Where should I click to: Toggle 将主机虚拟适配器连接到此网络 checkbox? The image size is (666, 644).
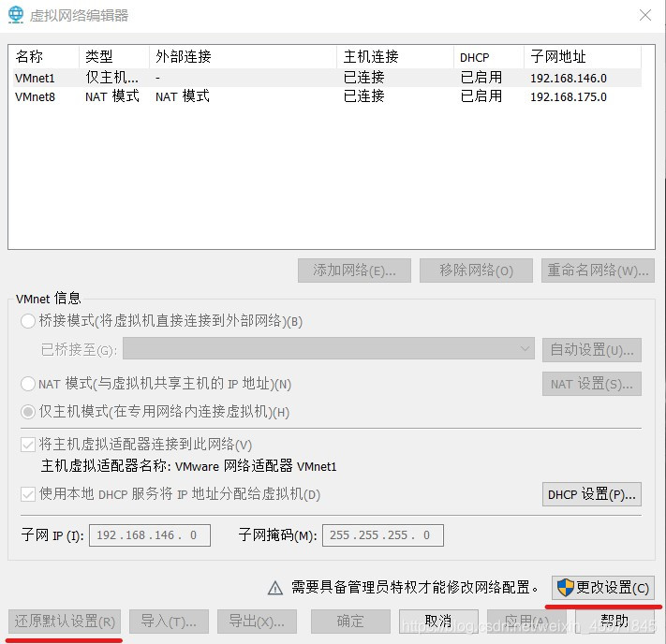[28, 445]
